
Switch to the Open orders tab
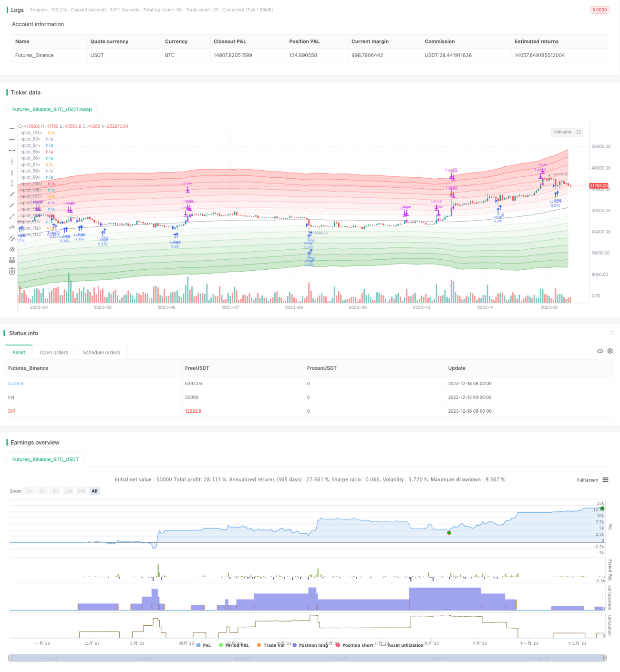coord(54,353)
